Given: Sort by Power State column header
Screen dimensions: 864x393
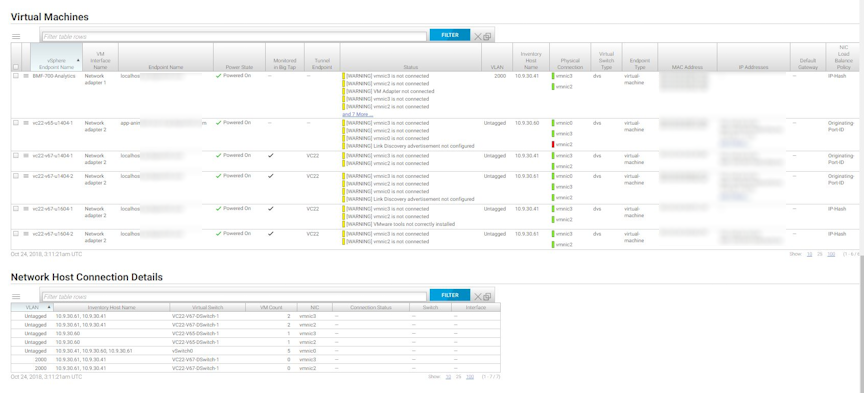Looking at the screenshot, I should click(x=239, y=57).
